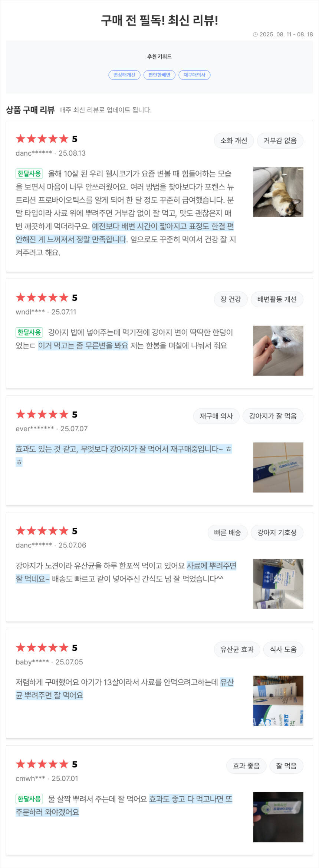This screenshot has width=319, height=868.
Task: Click the clock icon beside the date range
Action: coord(255,35)
